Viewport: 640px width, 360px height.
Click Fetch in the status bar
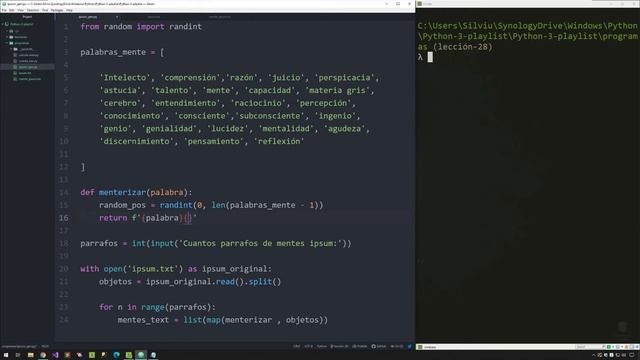point(360,346)
